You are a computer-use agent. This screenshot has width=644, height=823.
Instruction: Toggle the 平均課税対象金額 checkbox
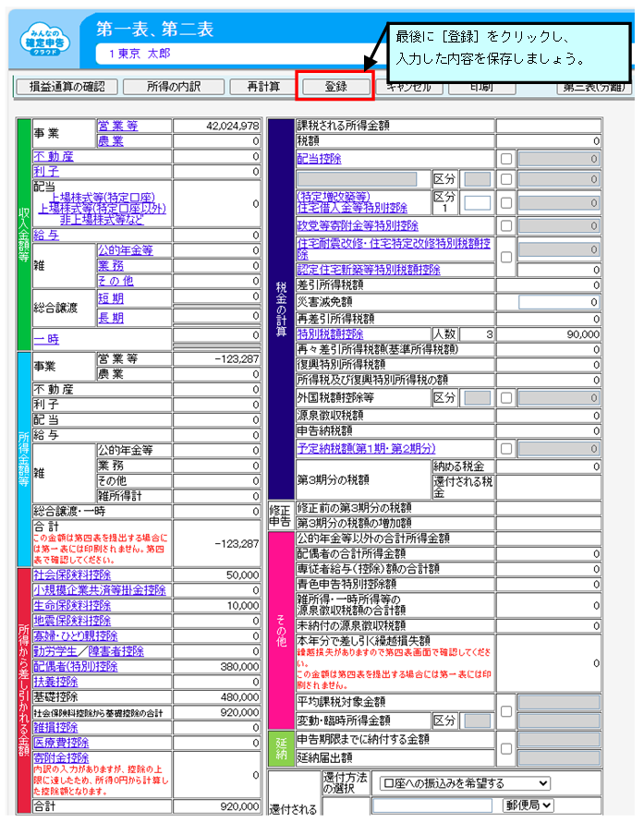click(x=506, y=711)
